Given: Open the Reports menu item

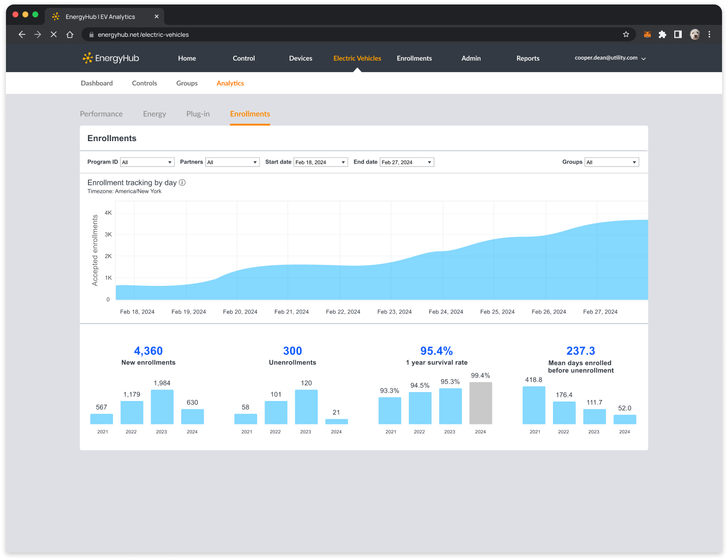Looking at the screenshot, I should click(528, 58).
